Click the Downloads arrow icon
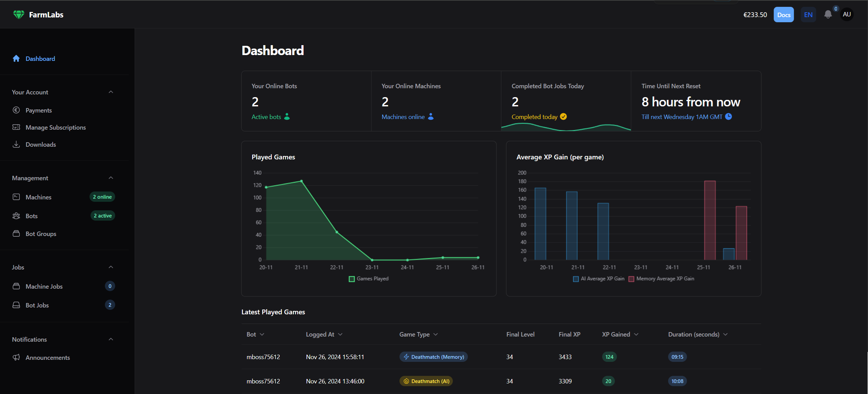Image resolution: width=868 pixels, height=394 pixels. point(16,144)
